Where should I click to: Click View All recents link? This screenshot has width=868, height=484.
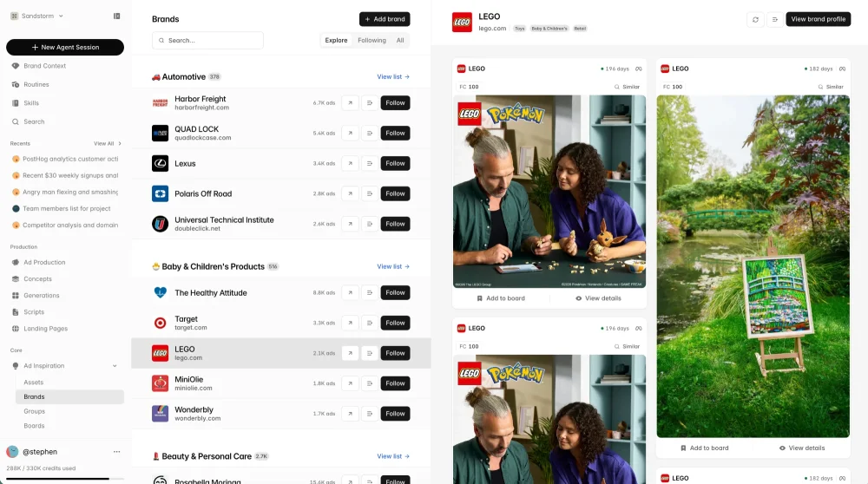pos(107,143)
